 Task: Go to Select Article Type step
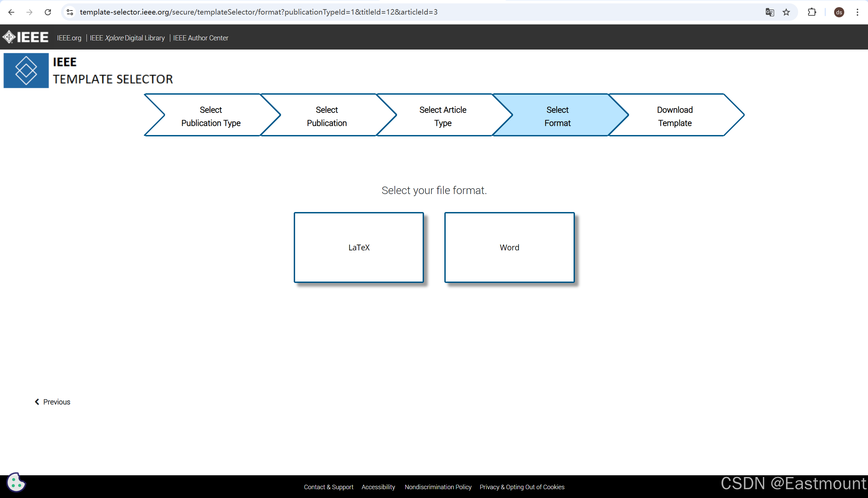[x=443, y=116]
